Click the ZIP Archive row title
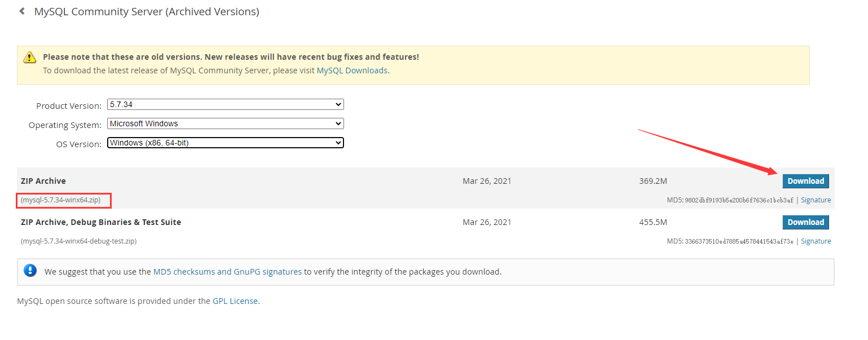 click(x=43, y=181)
